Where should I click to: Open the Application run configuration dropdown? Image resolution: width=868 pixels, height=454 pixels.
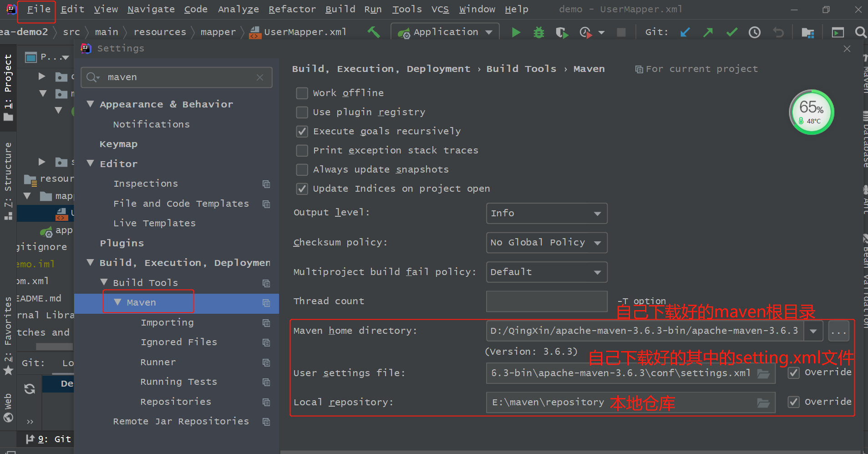point(445,32)
